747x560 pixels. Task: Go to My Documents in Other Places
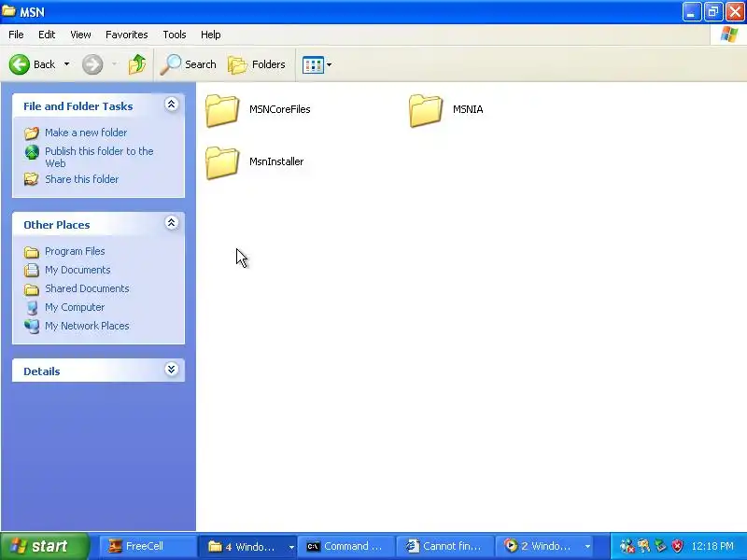pos(78,270)
